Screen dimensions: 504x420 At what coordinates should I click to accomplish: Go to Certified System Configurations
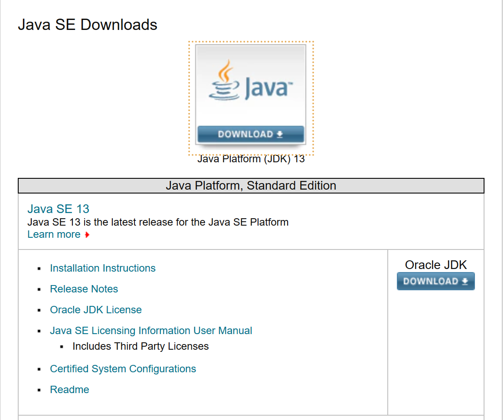[x=123, y=369]
